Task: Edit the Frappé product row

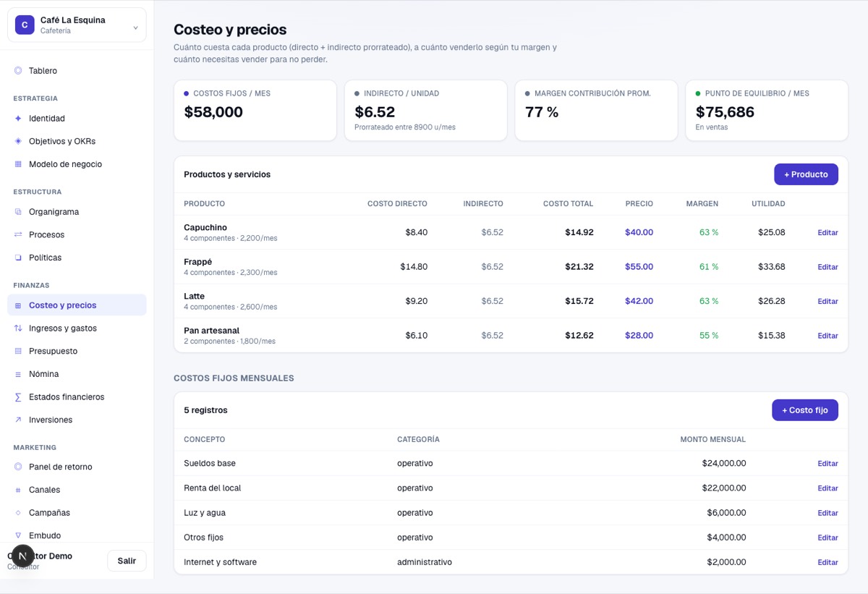Action: tap(827, 267)
